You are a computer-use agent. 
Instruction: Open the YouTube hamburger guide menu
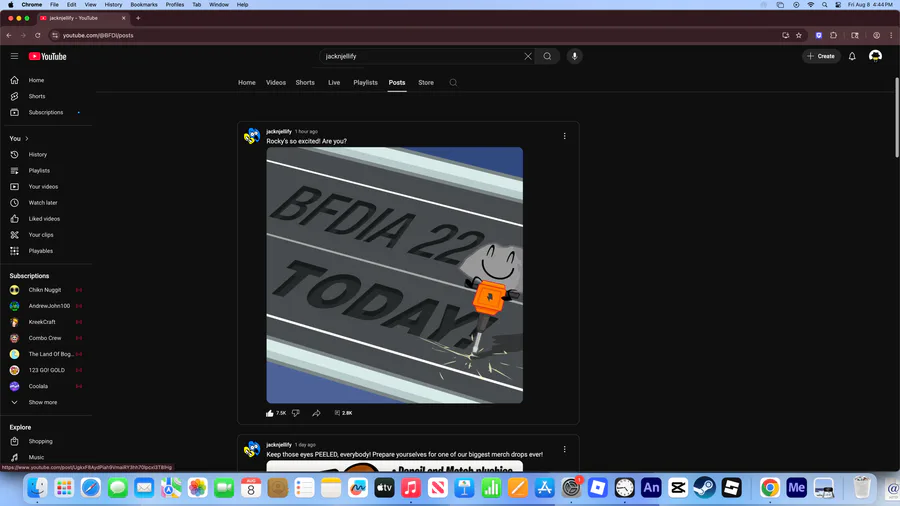click(x=14, y=56)
